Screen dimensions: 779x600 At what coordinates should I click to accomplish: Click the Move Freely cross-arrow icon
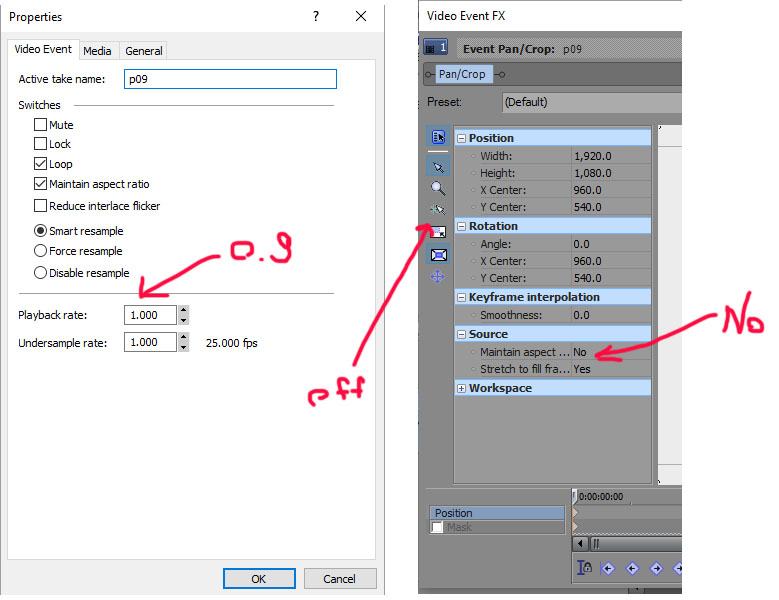click(x=438, y=277)
